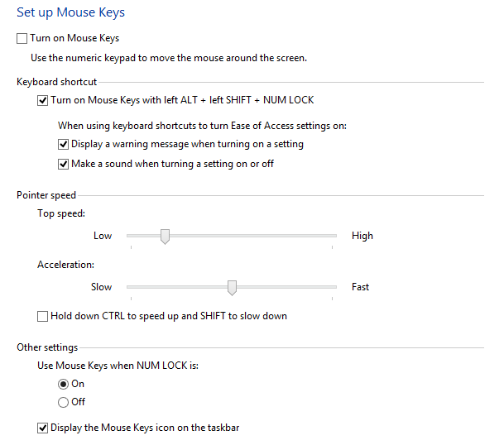
Task: Click the Keyboard shortcut section label
Action: (x=56, y=82)
